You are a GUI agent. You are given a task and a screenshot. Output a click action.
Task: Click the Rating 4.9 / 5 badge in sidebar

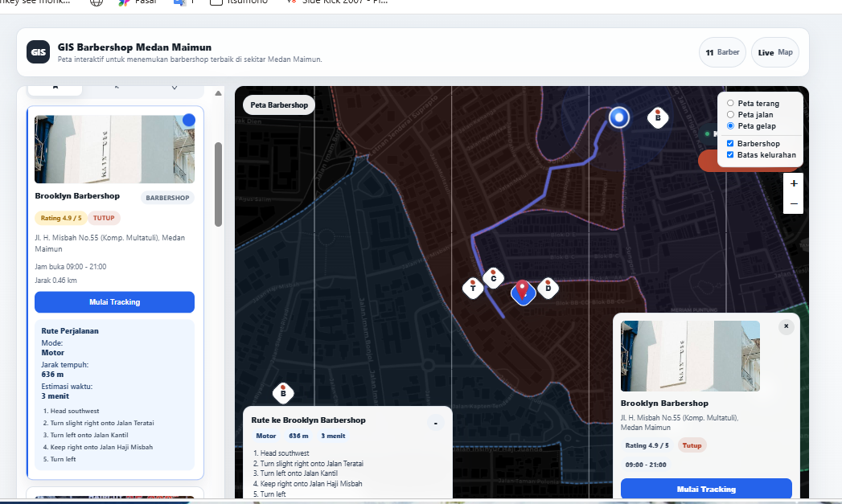[x=61, y=218]
